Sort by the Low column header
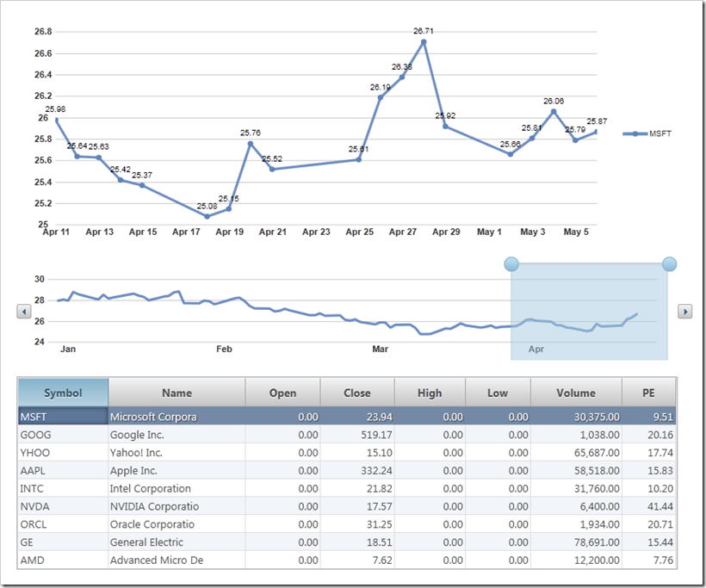The image size is (706, 588). pos(498,393)
